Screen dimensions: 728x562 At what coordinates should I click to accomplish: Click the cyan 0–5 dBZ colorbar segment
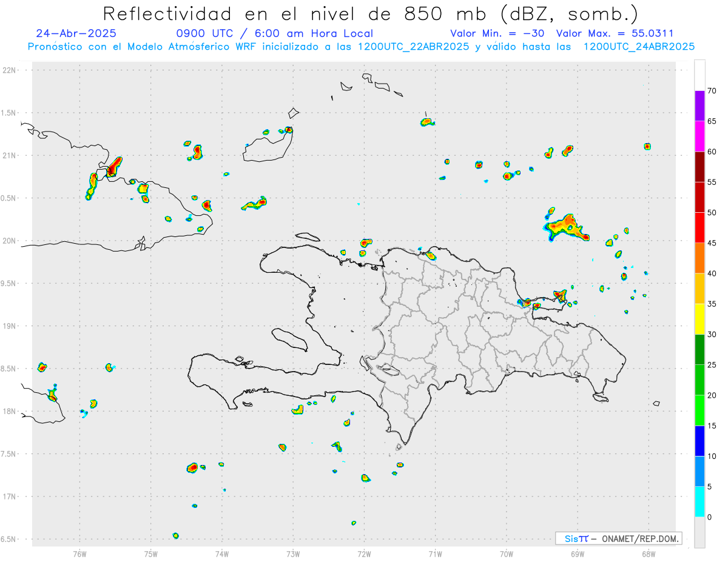699,502
